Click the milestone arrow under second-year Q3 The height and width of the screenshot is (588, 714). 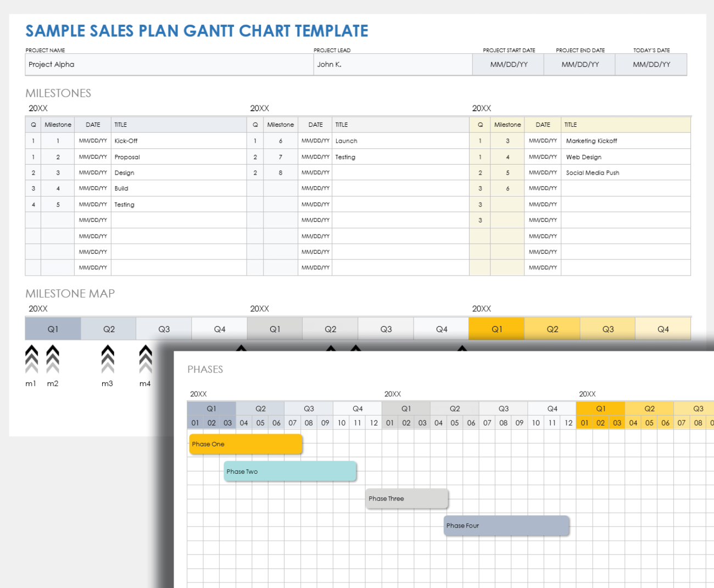pos(355,348)
